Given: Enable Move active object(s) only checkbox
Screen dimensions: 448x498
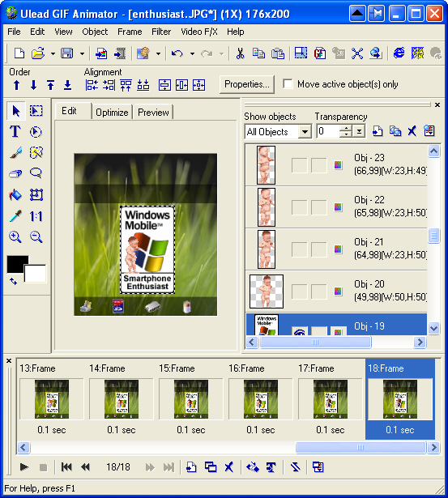Looking at the screenshot, I should (288, 84).
